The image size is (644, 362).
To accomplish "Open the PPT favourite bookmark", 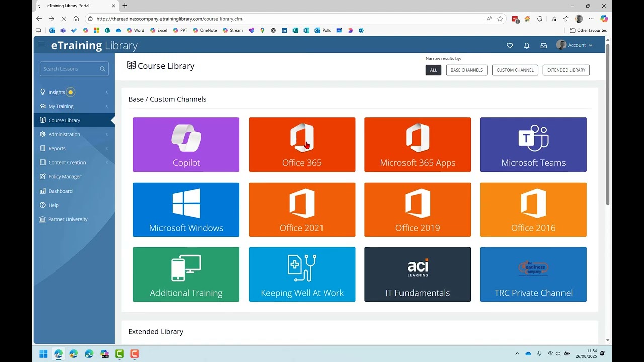I will tap(180, 30).
